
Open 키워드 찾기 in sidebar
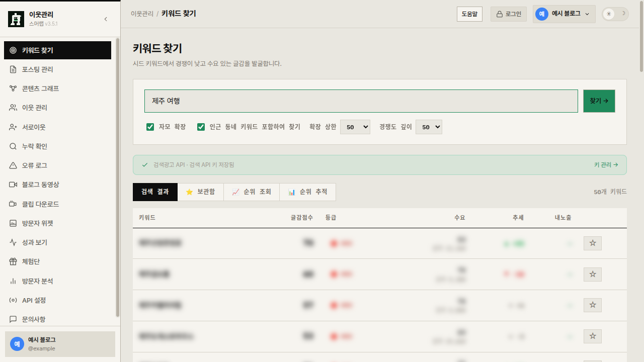(57, 50)
